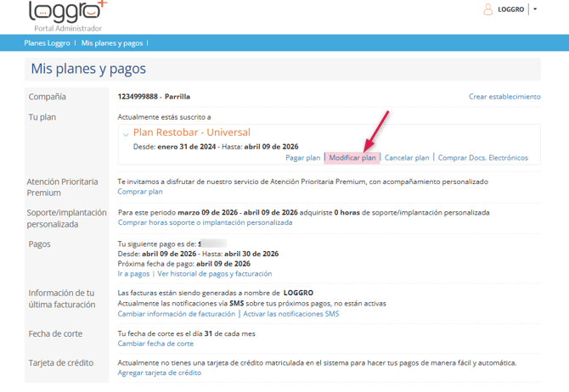Click the Portal Administrador subtitle
The width and height of the screenshot is (569, 392).
pyautogui.click(x=68, y=28)
